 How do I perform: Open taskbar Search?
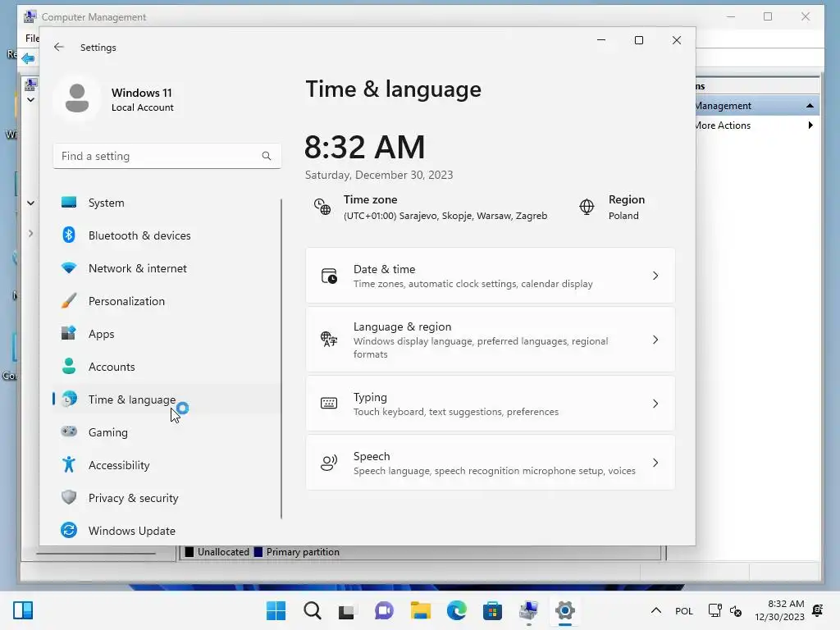pos(313,610)
